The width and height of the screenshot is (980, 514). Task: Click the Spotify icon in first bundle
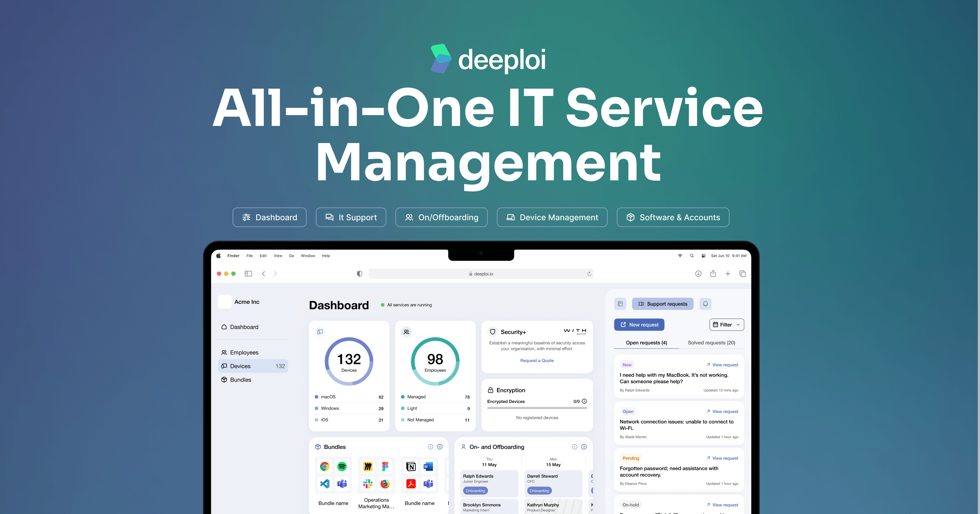point(342,466)
